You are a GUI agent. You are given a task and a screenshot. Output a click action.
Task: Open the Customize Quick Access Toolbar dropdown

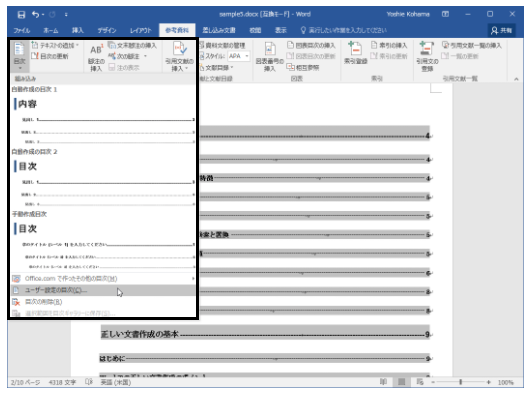point(66,15)
